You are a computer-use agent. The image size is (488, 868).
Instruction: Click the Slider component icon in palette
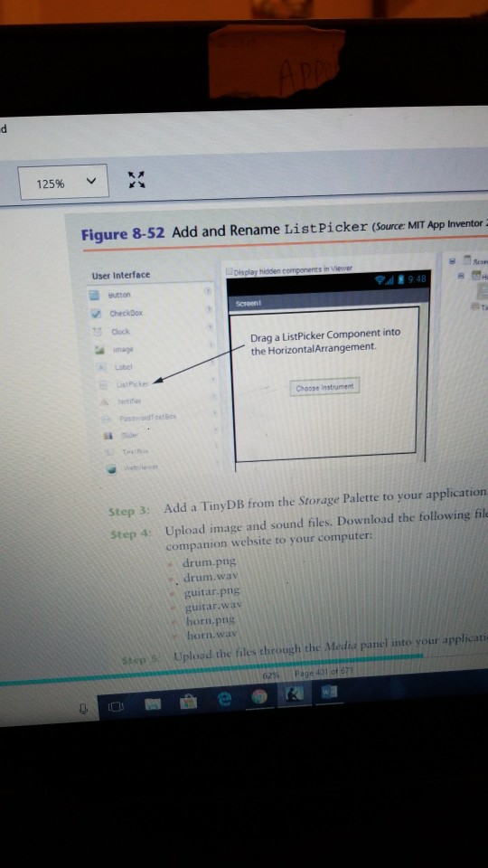(x=108, y=436)
